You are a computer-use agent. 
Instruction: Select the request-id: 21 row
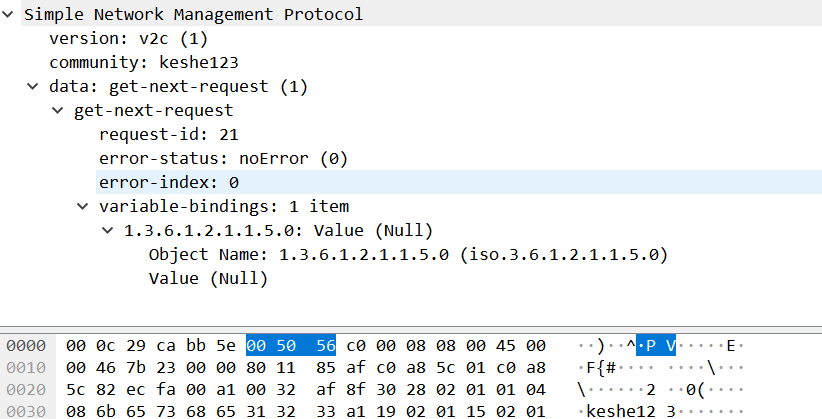[168, 135]
